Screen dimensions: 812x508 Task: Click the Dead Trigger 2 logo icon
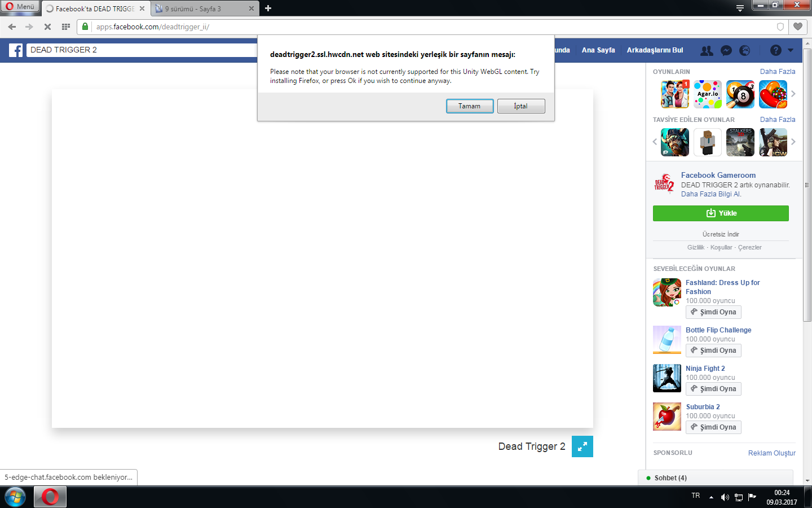click(x=664, y=183)
